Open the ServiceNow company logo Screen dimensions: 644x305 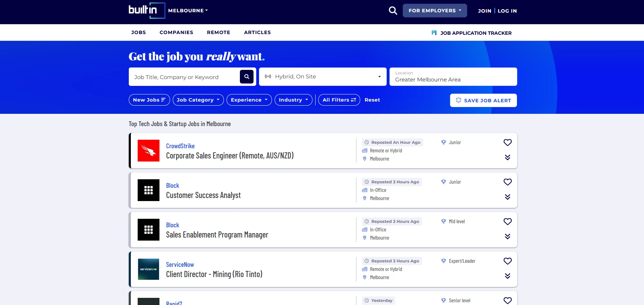[x=149, y=269]
